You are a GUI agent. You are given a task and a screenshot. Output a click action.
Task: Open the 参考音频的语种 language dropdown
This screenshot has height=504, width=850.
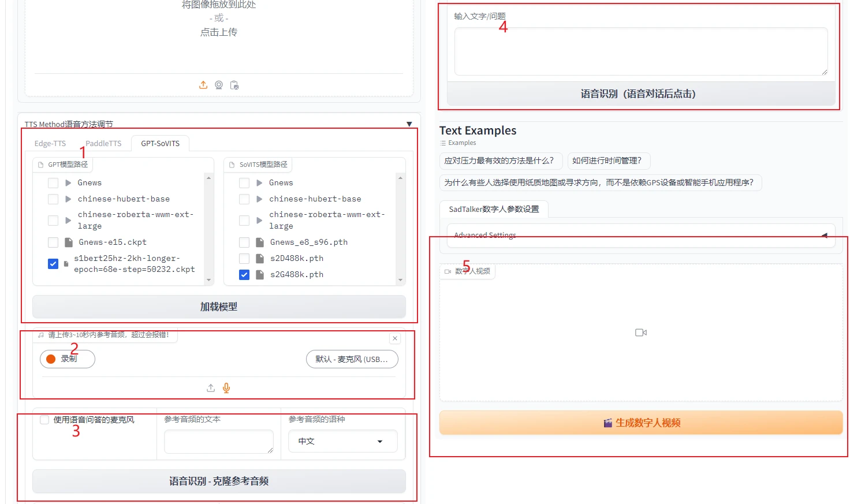pos(343,441)
